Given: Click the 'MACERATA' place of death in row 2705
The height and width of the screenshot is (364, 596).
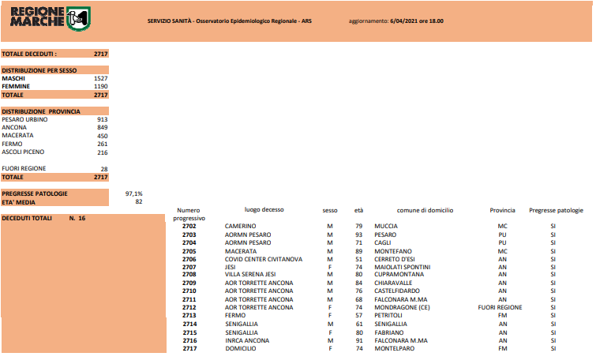Looking at the screenshot, I should point(241,251).
